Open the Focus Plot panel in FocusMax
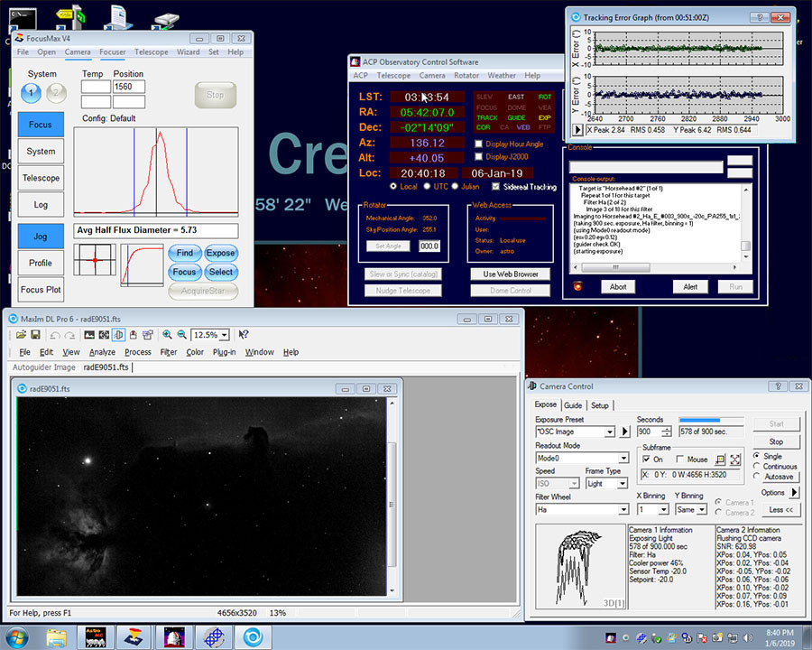The width and height of the screenshot is (812, 650). click(41, 290)
